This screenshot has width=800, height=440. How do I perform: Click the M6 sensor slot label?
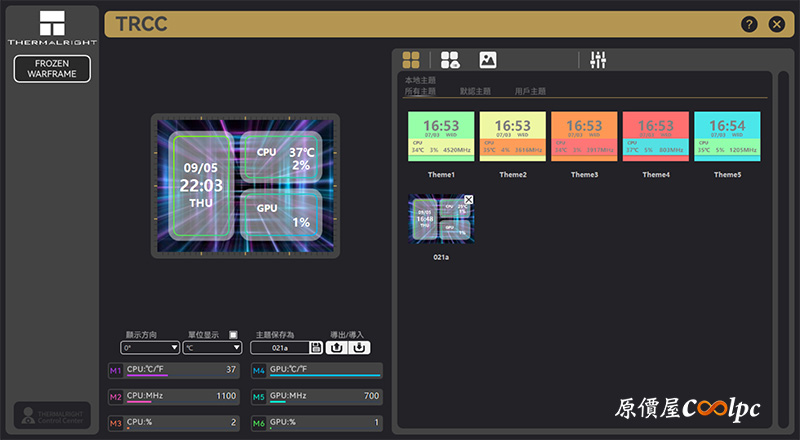coord(259,423)
